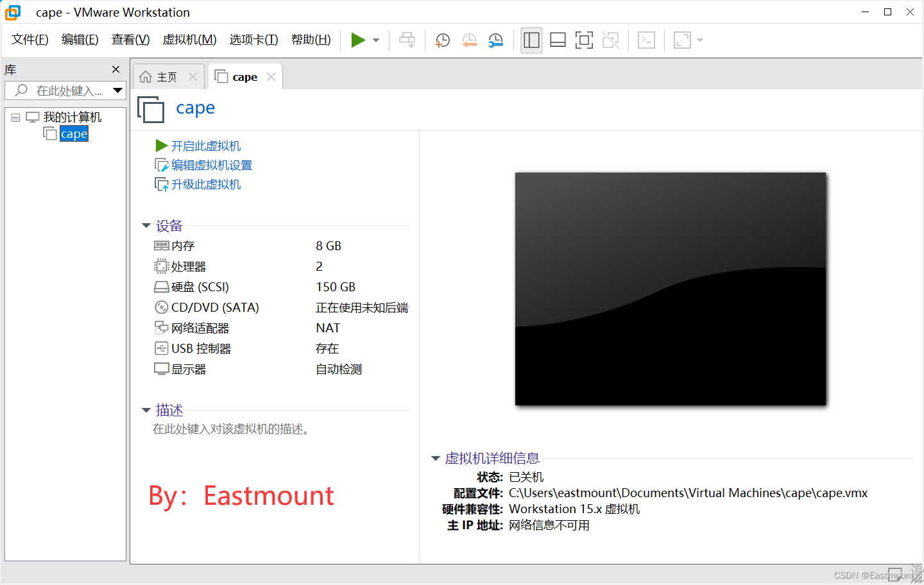Collapse the 设备 section
Viewport: 924px width, 585px height.
pos(146,226)
